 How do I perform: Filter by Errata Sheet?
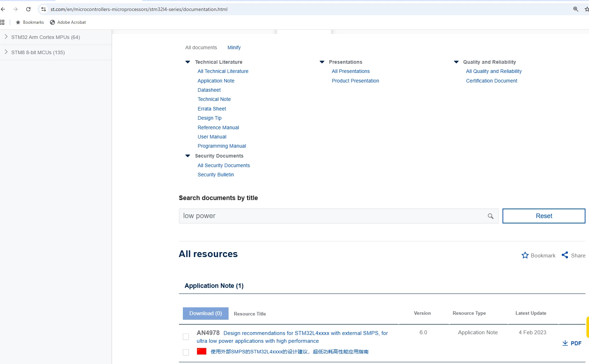tap(212, 109)
